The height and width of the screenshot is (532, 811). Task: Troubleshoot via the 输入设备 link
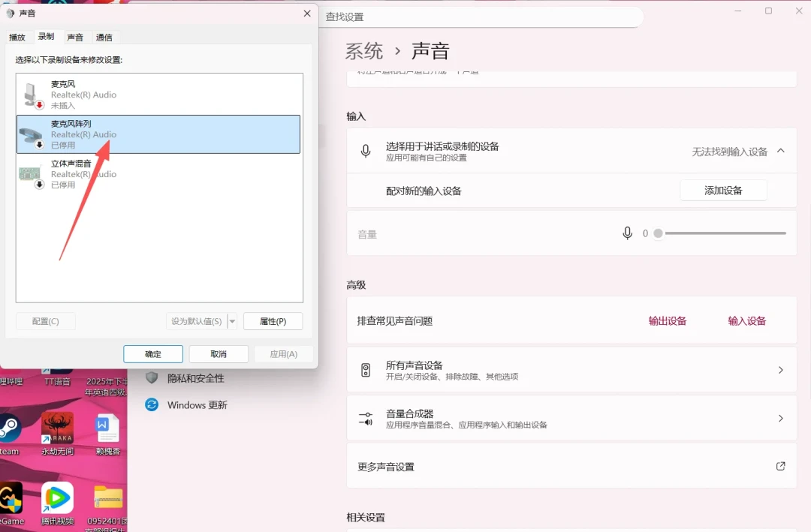click(x=747, y=321)
